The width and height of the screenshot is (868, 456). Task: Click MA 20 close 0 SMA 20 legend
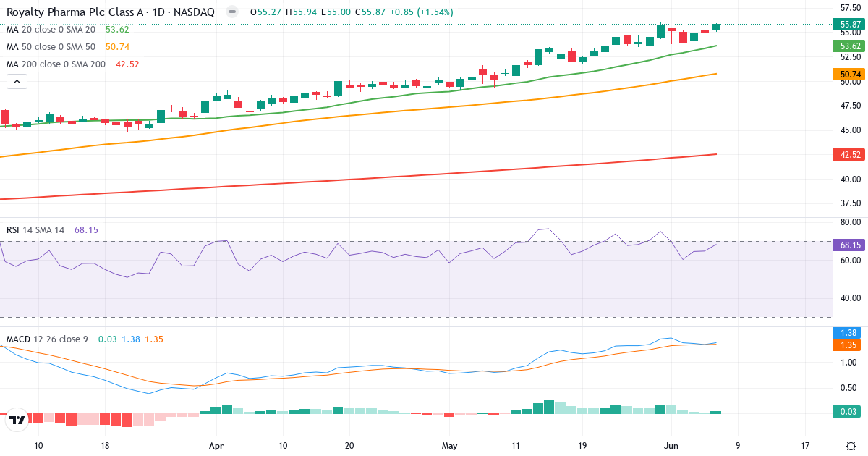click(x=51, y=30)
